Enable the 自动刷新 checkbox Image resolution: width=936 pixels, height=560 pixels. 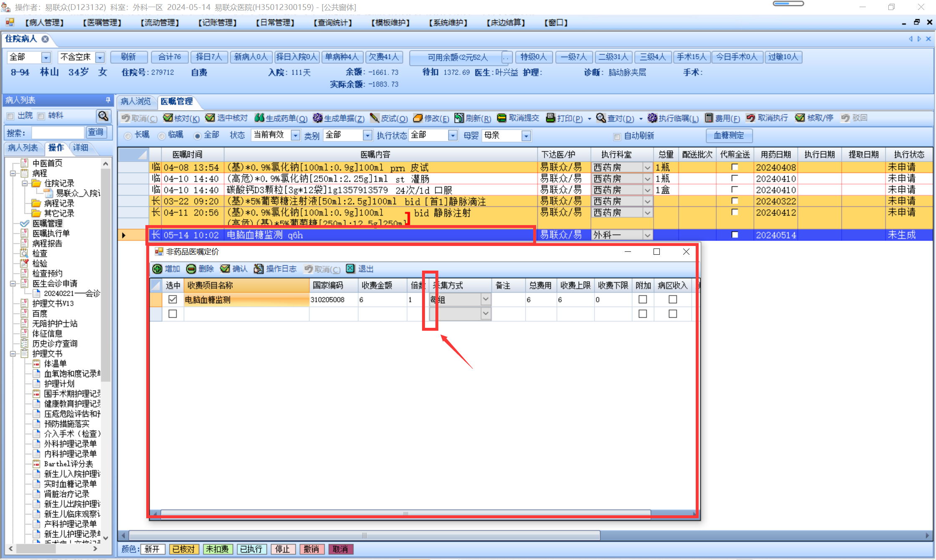(x=617, y=136)
